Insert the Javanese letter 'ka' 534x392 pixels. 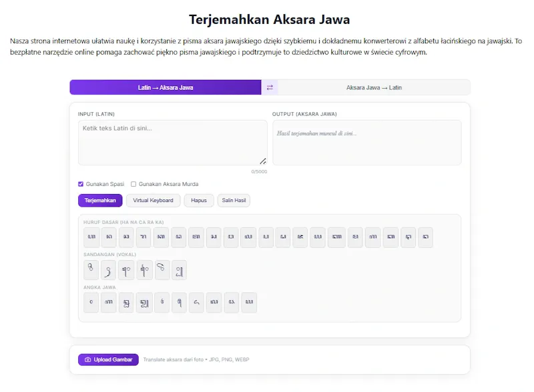tap(161, 237)
